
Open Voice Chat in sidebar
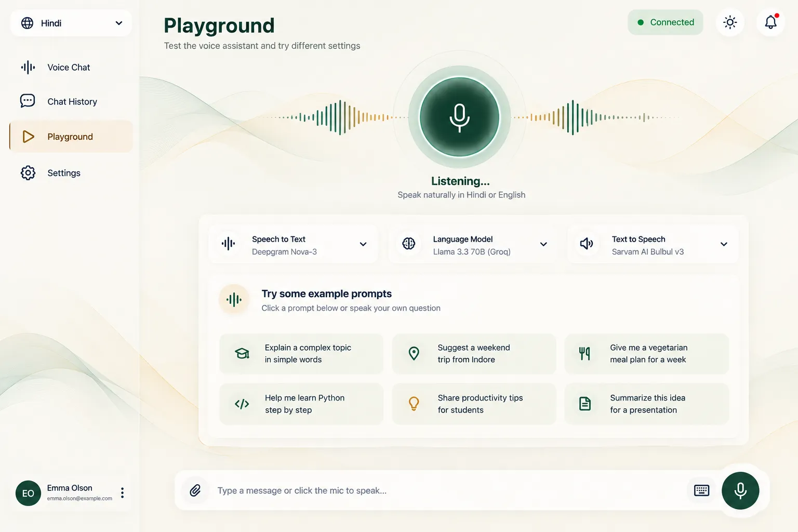click(x=71, y=68)
